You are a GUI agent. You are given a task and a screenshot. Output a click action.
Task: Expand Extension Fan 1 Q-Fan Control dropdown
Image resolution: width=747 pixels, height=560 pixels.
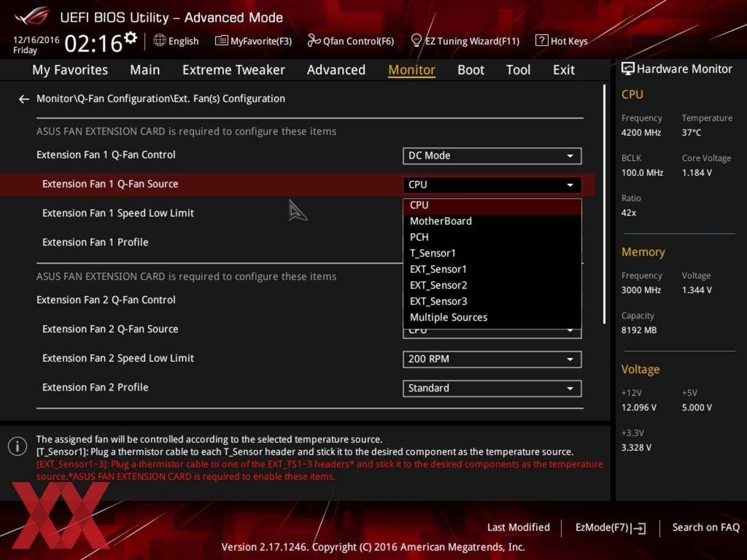click(492, 156)
